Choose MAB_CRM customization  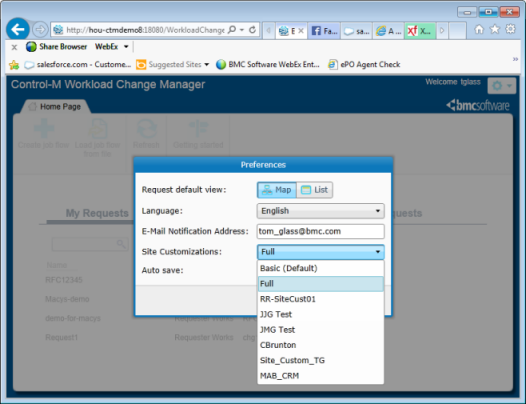[x=321, y=376]
